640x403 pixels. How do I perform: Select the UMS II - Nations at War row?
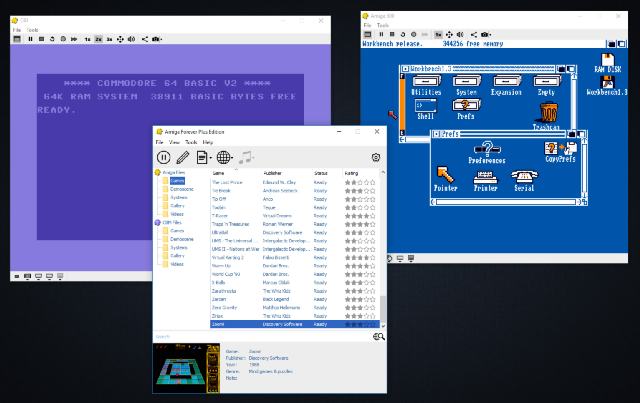295,249
